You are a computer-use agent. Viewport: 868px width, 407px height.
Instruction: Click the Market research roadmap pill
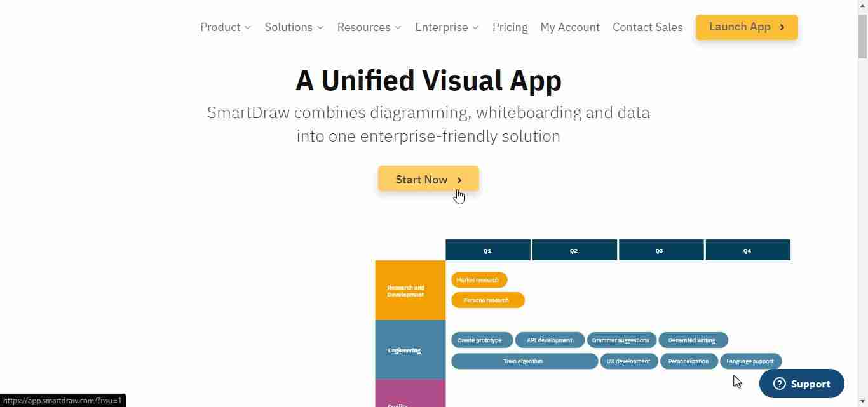pyautogui.click(x=478, y=280)
